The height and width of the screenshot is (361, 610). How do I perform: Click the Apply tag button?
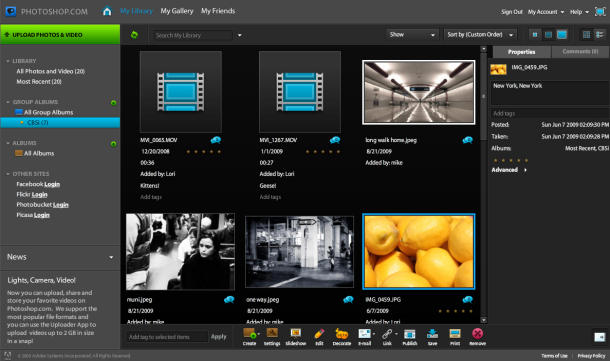219,336
